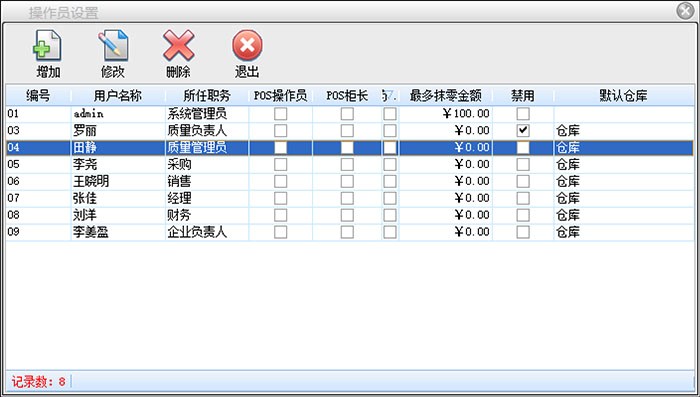The height and width of the screenshot is (397, 700).
Task: Enable 禁用 checkbox for admin
Action: [x=523, y=114]
